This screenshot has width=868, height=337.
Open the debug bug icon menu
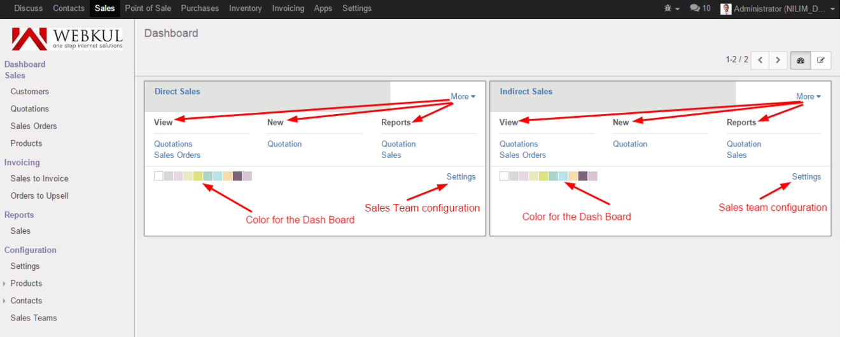tap(671, 9)
